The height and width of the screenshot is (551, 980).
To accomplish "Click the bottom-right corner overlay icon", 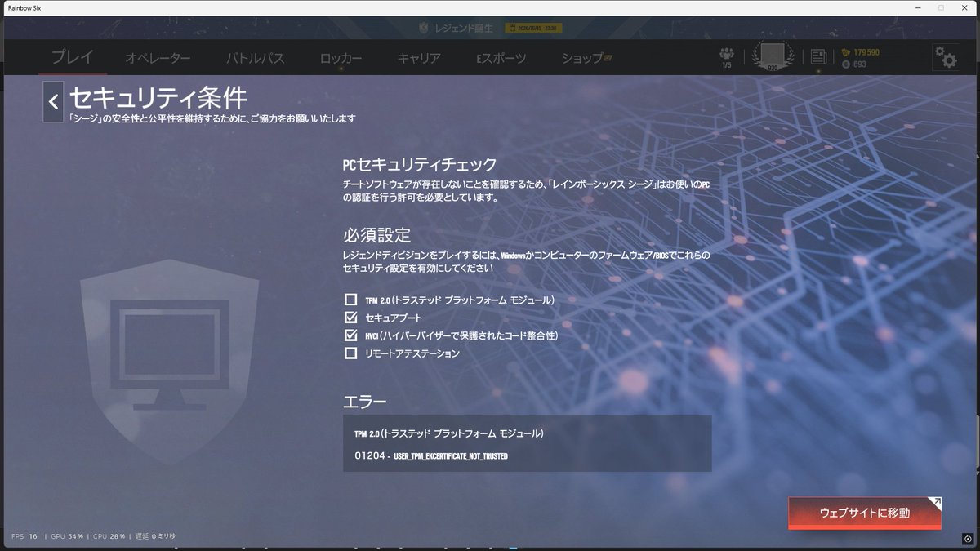I will point(967,538).
